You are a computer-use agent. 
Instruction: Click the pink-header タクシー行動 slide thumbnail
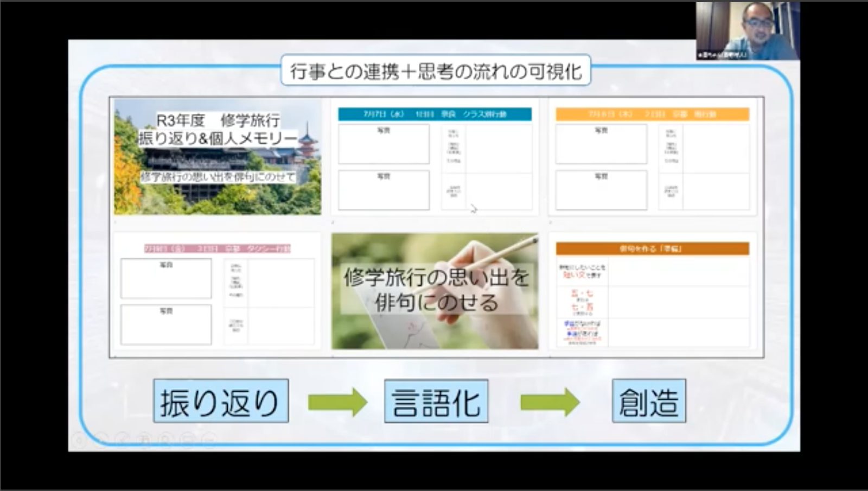(x=217, y=292)
